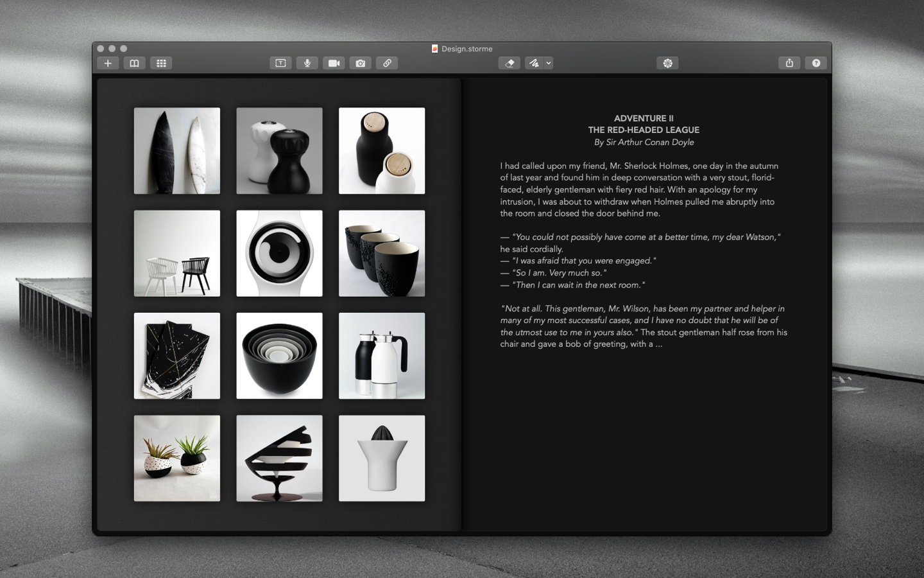Select the white coffee pot thumbnail

click(382, 356)
